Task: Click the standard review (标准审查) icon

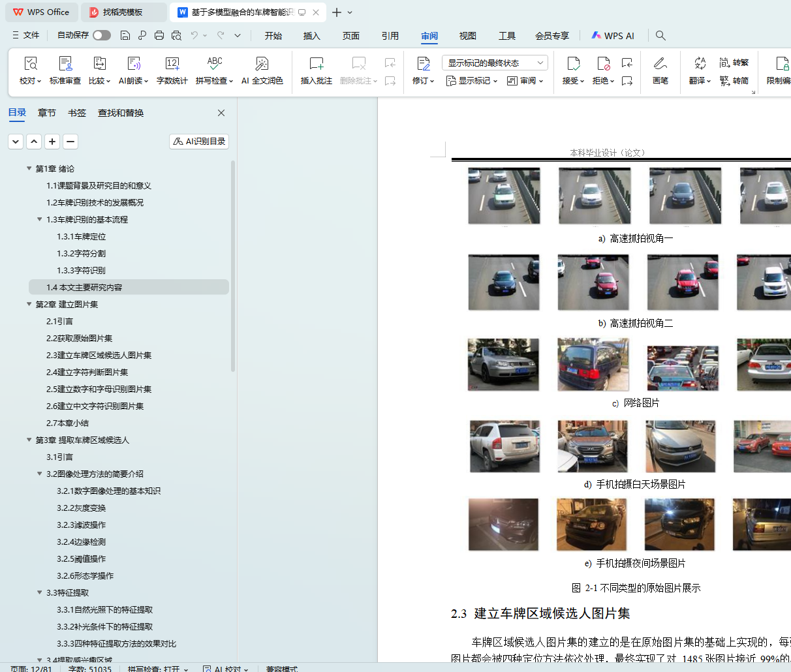Action: tap(65, 64)
